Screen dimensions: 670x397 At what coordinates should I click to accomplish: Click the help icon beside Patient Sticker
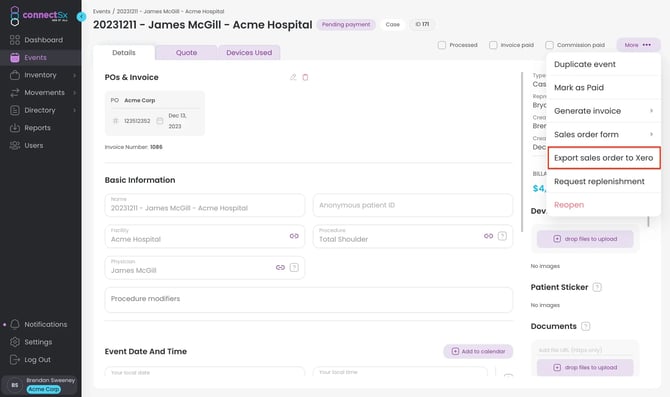pyautogui.click(x=597, y=287)
